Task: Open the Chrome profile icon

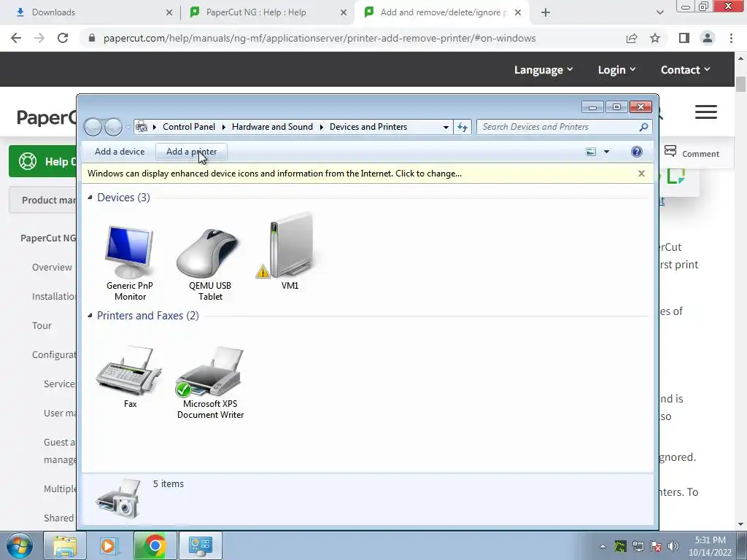Action: (708, 38)
